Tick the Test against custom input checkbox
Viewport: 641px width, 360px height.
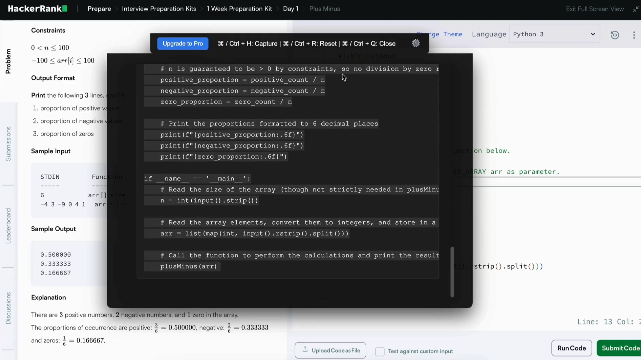click(380, 351)
